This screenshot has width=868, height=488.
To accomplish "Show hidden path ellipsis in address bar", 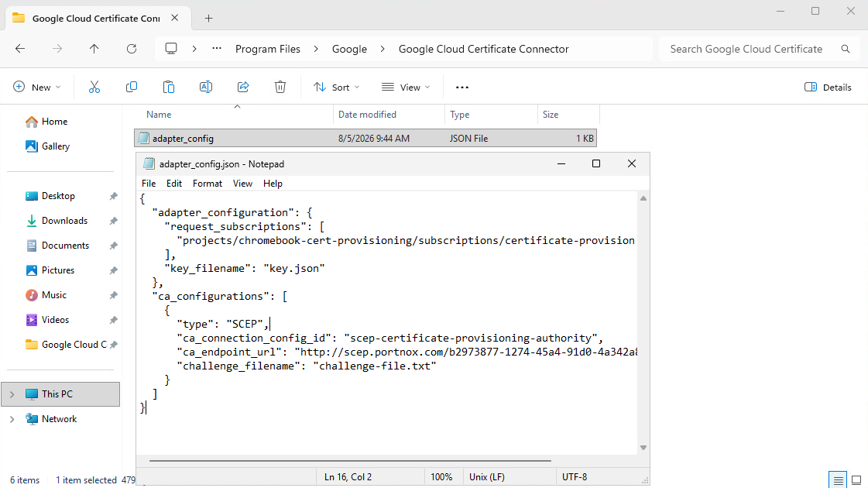I will click(217, 49).
